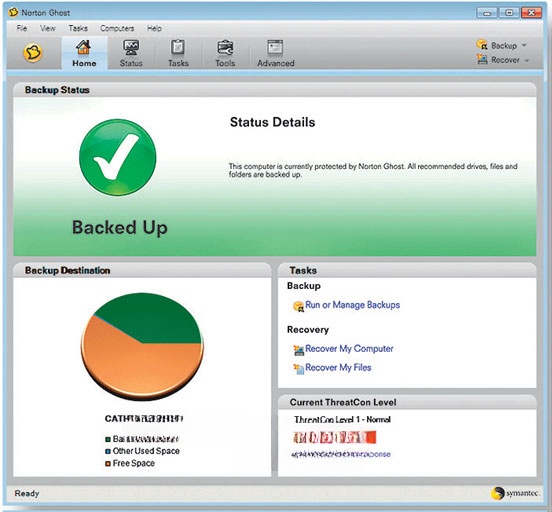
Task: Open the Tasks clipboard icon
Action: point(178,48)
